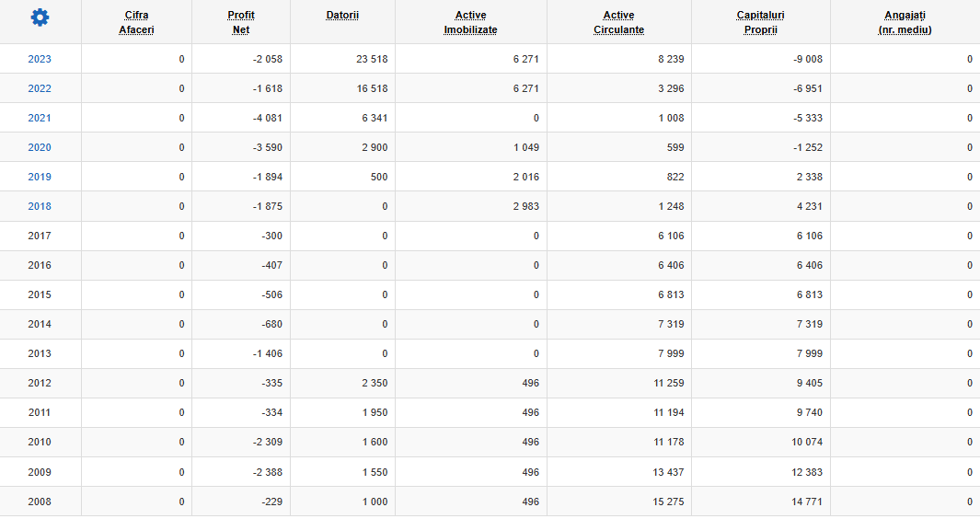Click the 2009 Active Circulante value 13 437
This screenshot has height=519, width=980.
668,472
